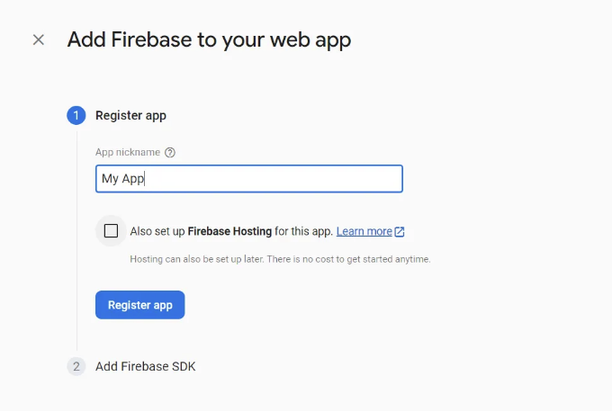Click the App nickname label
Viewport: 612px width, 411px height.
tap(128, 152)
